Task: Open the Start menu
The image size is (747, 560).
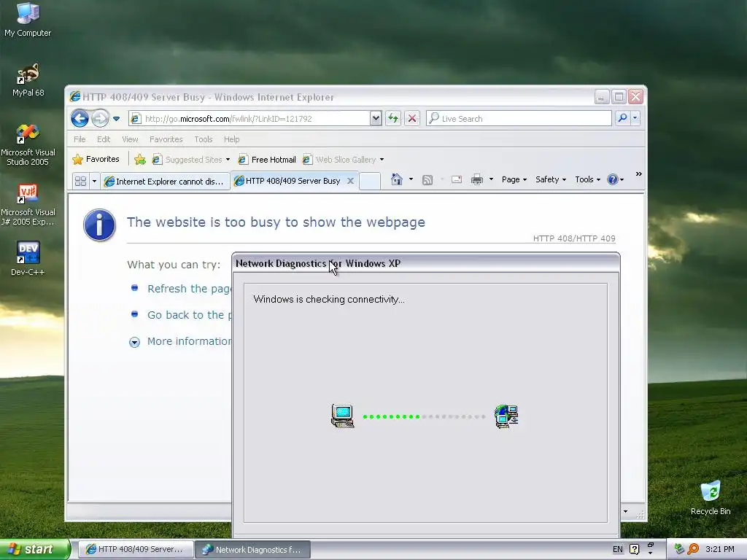Action: coord(35,549)
